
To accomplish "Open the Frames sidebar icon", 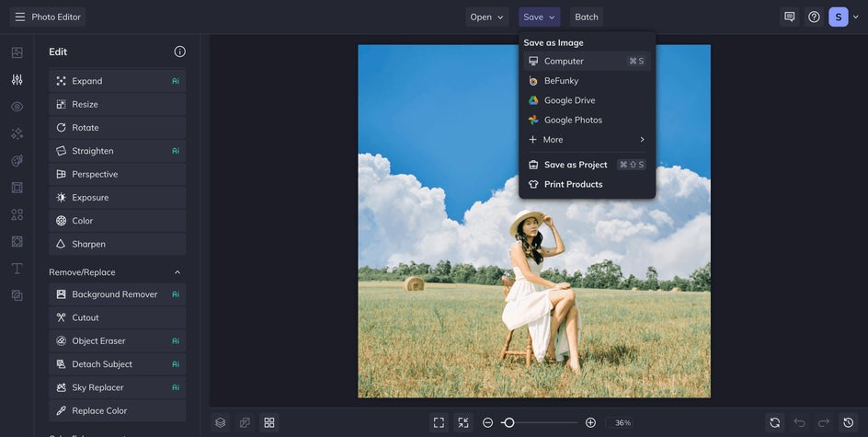I will pyautogui.click(x=17, y=188).
